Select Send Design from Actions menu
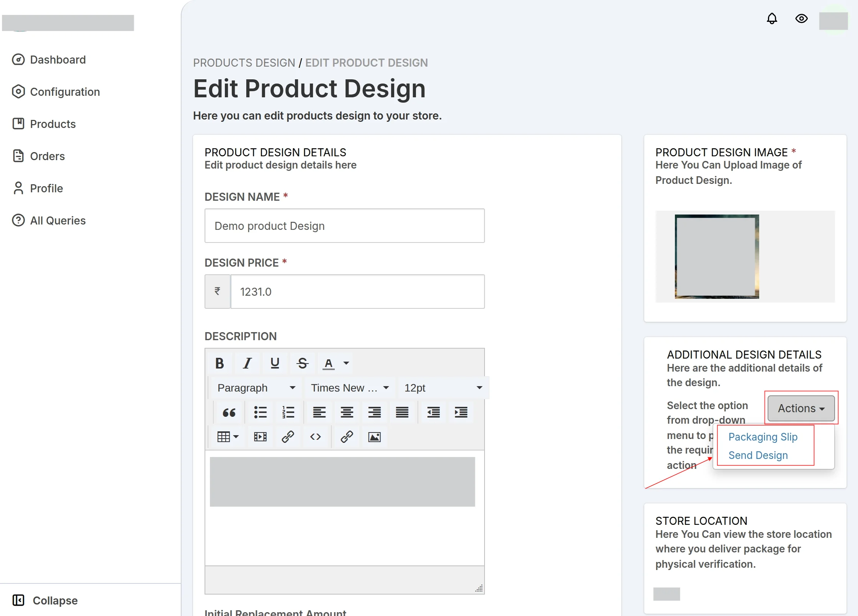858x616 pixels. 758,455
